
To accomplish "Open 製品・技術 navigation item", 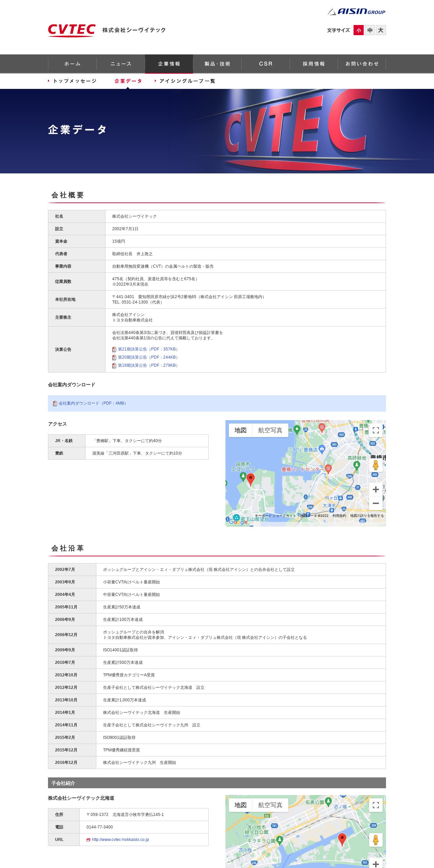I will (217, 64).
